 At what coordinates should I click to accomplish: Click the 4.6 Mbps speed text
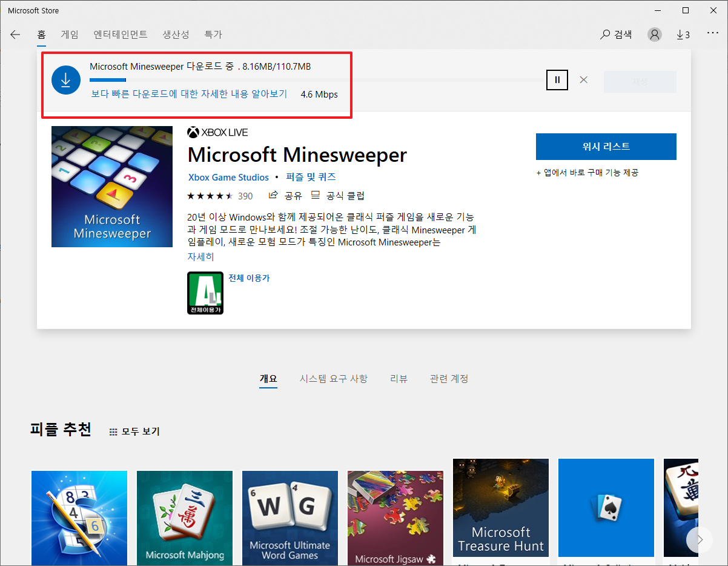(319, 94)
